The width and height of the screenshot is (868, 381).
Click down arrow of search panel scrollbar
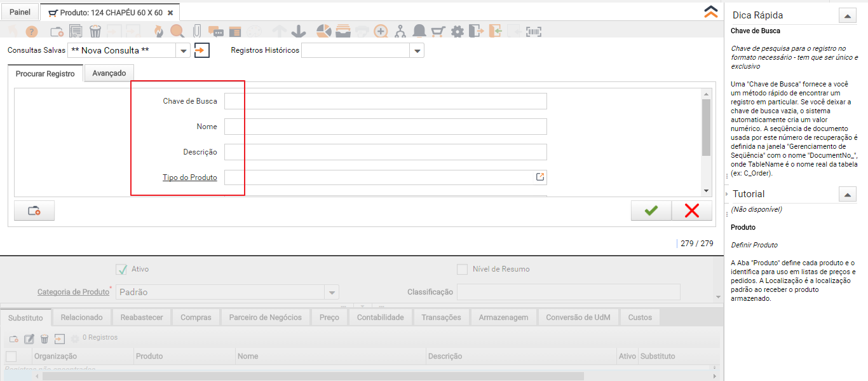pyautogui.click(x=706, y=191)
